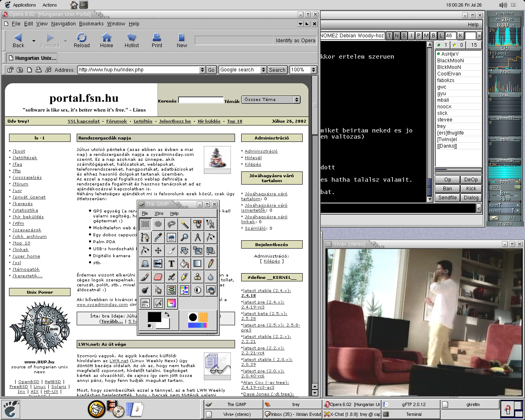525x420 pixels.
Task: Select nick BlackMooN in the user list
Action: pyautogui.click(x=450, y=61)
